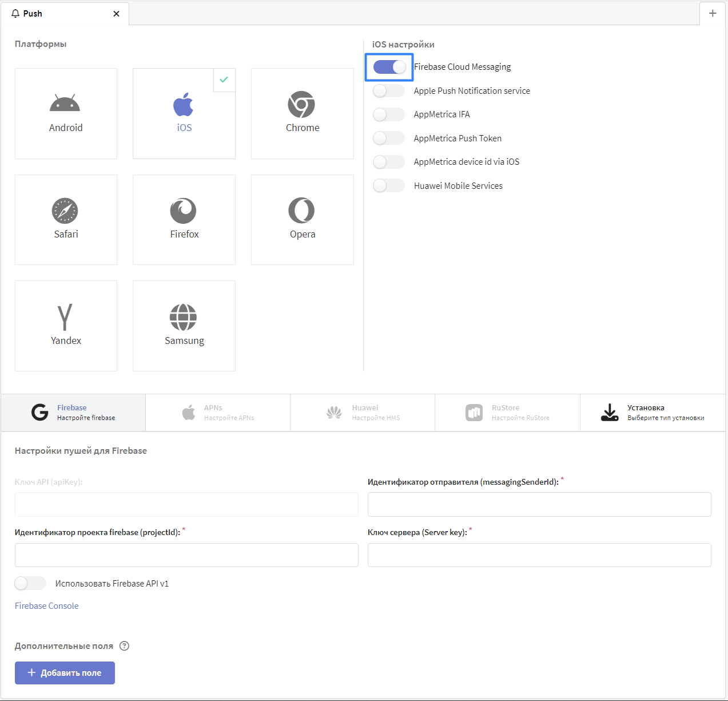Screen dimensions: 728x701
Task: Click the AppMetrica IFA label
Action: [x=441, y=114]
